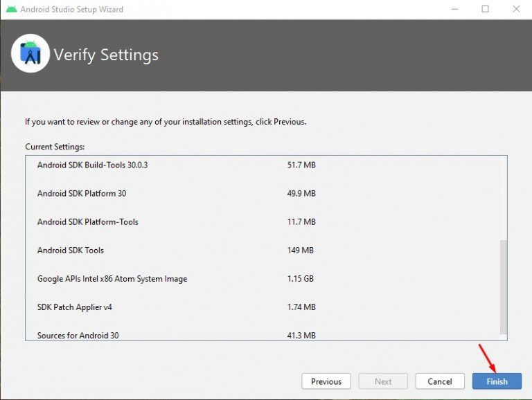Click the 1.74 MB size value
Viewport: 532px width, 400px height.
pyautogui.click(x=301, y=307)
